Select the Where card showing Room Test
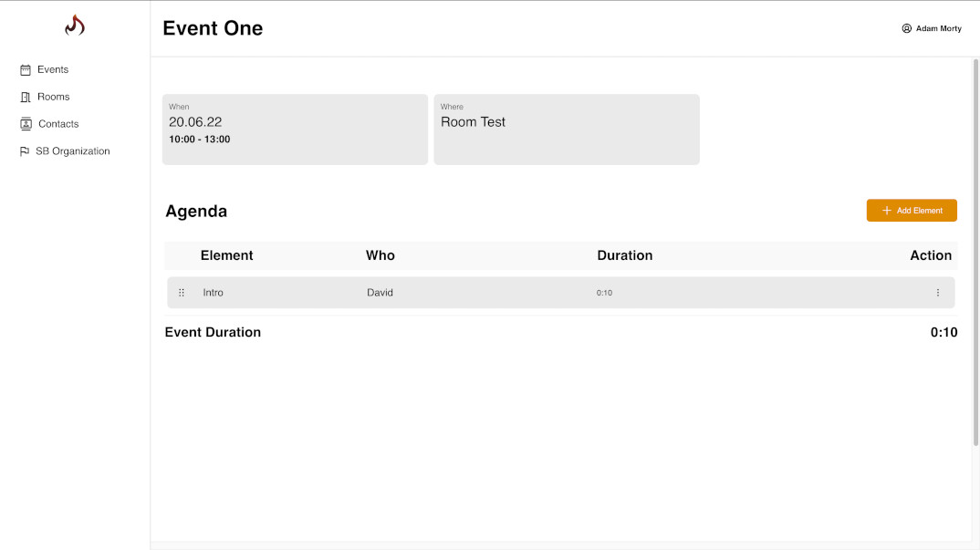Viewport: 980px width, 550px height. [566, 129]
